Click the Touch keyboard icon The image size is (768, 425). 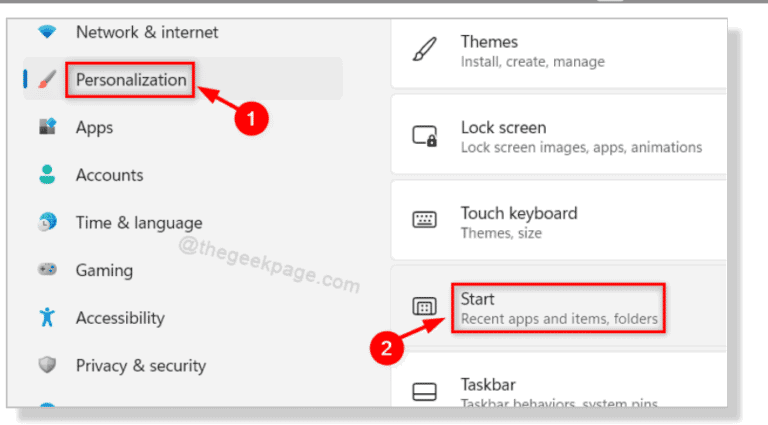pos(424,220)
